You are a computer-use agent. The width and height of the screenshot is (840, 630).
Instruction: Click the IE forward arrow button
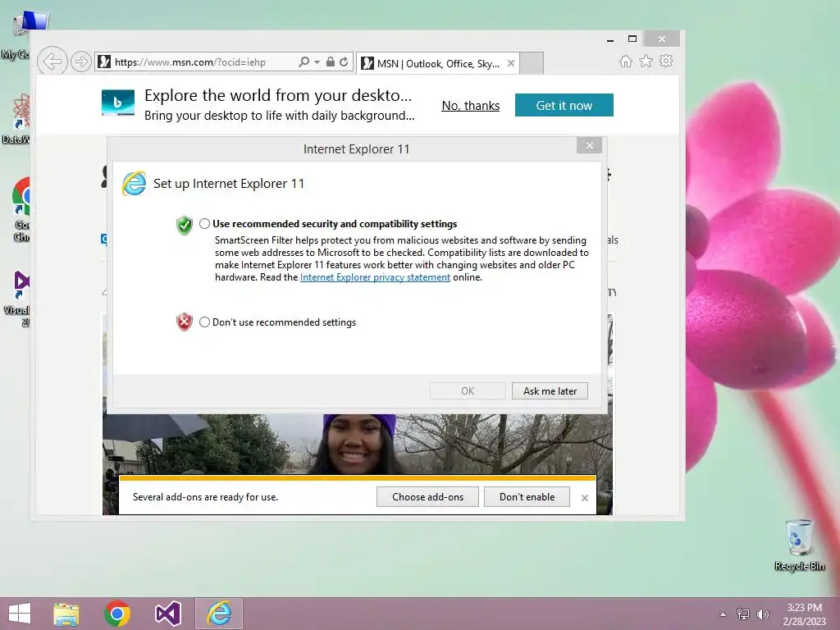[x=81, y=62]
